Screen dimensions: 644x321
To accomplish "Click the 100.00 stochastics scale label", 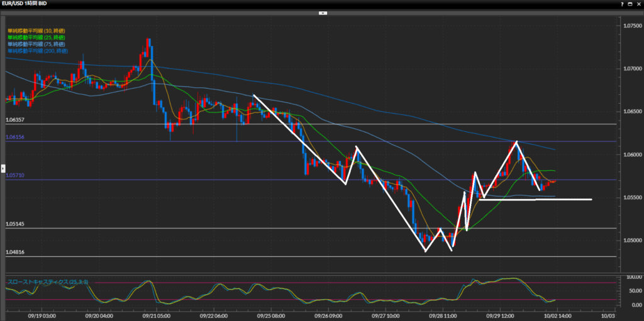I will click(630, 277).
